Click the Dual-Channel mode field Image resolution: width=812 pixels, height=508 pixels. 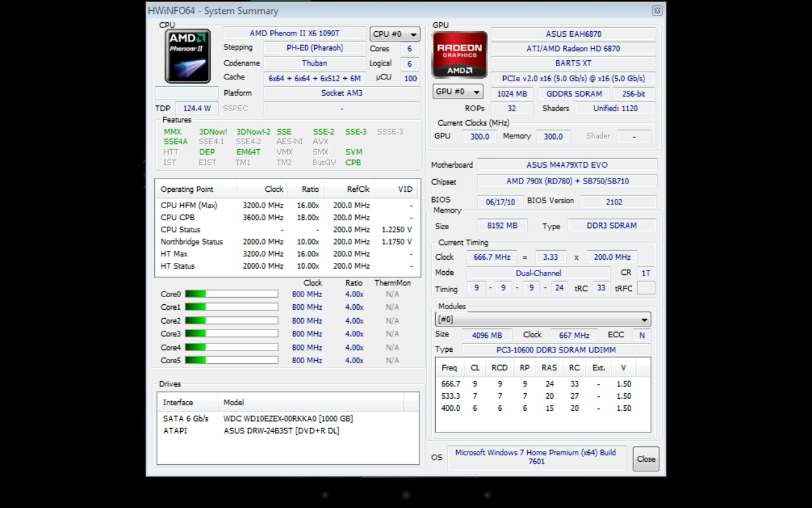tap(539, 273)
